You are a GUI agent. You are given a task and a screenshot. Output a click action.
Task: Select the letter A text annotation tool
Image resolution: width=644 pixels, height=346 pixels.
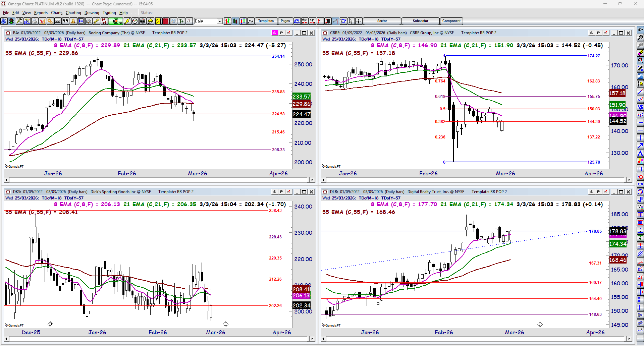pyautogui.click(x=640, y=153)
